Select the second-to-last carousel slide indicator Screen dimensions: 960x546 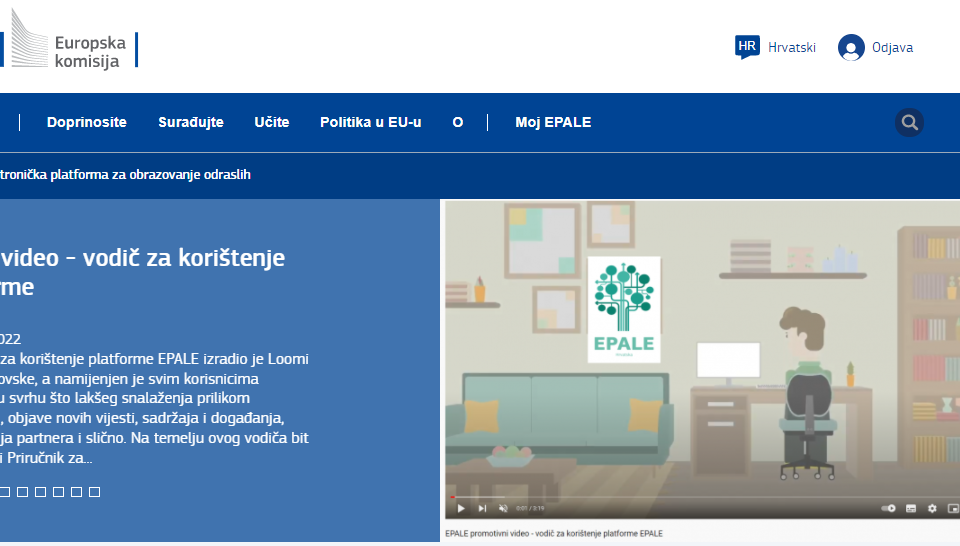click(x=77, y=492)
